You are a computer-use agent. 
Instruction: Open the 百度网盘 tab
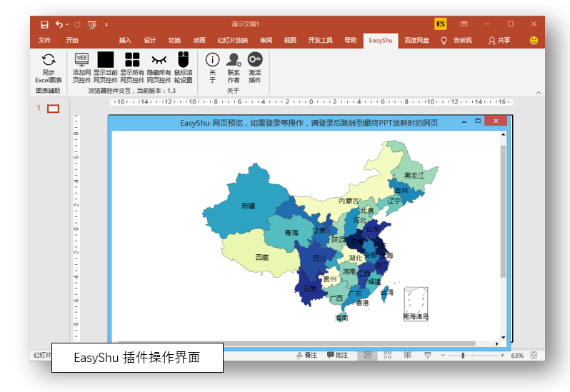416,40
